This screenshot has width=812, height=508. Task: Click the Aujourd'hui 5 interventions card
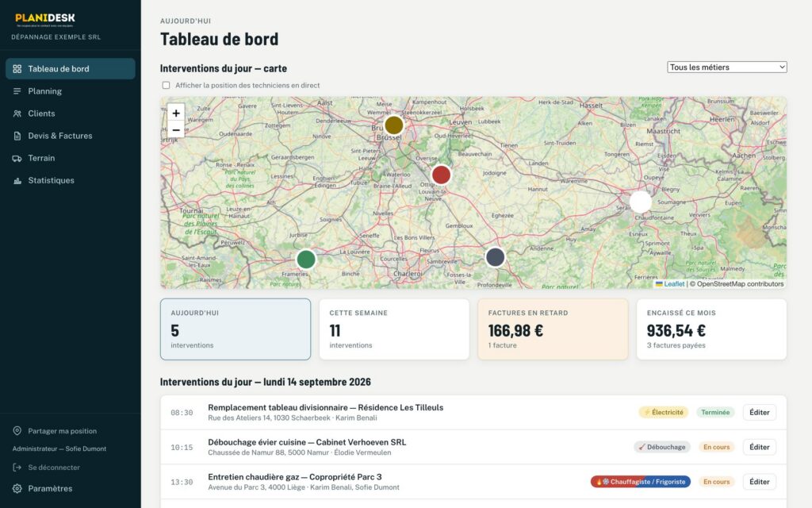(236, 329)
